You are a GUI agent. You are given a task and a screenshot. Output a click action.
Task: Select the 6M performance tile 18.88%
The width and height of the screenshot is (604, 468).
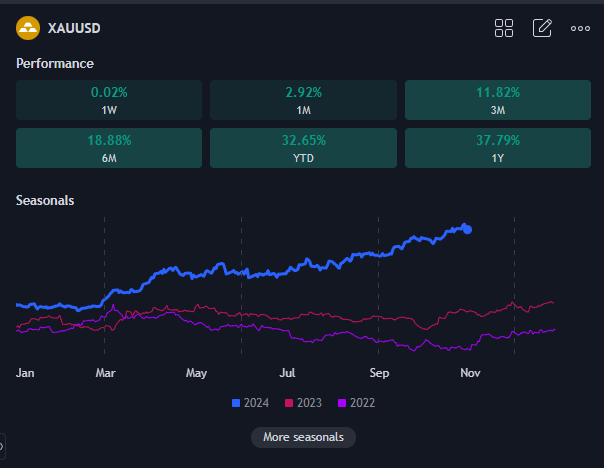point(109,148)
